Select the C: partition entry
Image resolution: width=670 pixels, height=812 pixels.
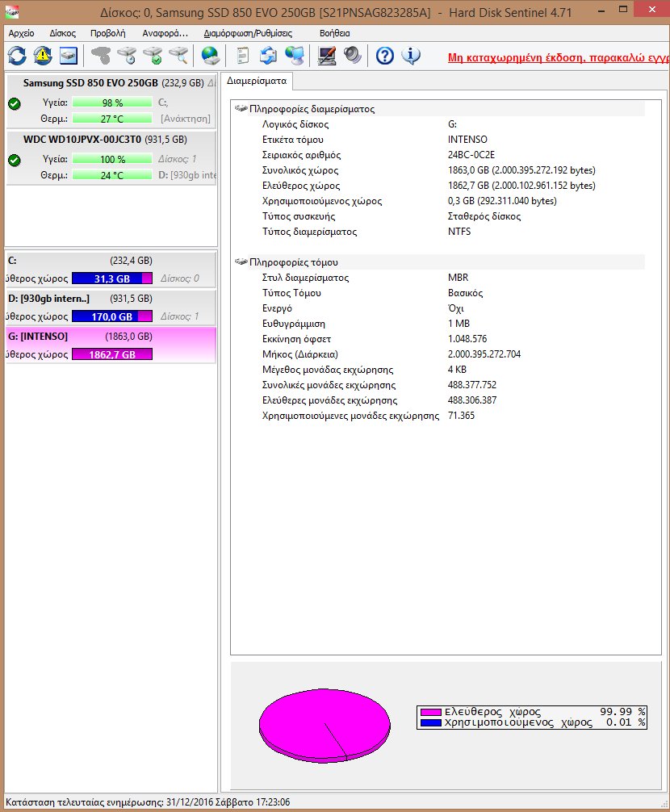pos(111,270)
